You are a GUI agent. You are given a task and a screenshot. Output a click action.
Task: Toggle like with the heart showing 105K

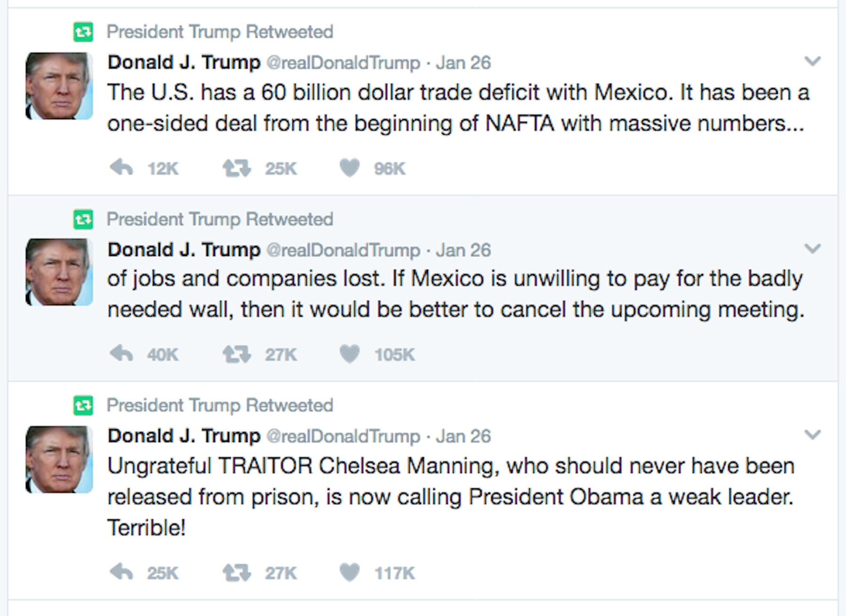pos(350,354)
